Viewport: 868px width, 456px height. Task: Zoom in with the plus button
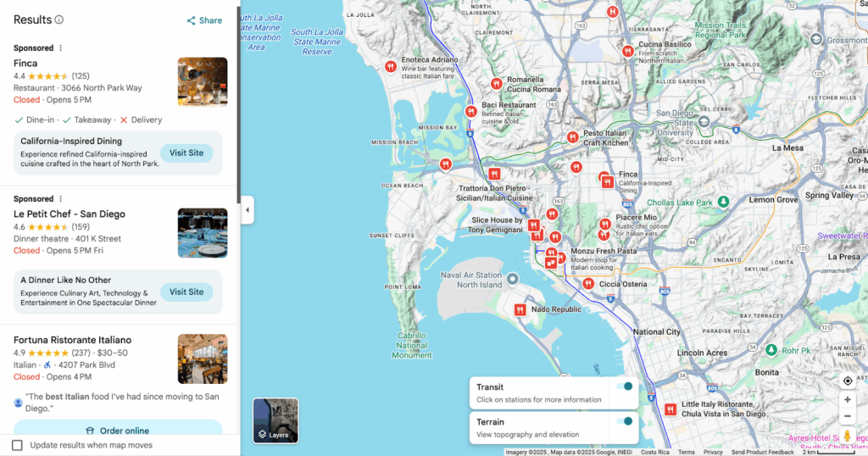pos(847,399)
